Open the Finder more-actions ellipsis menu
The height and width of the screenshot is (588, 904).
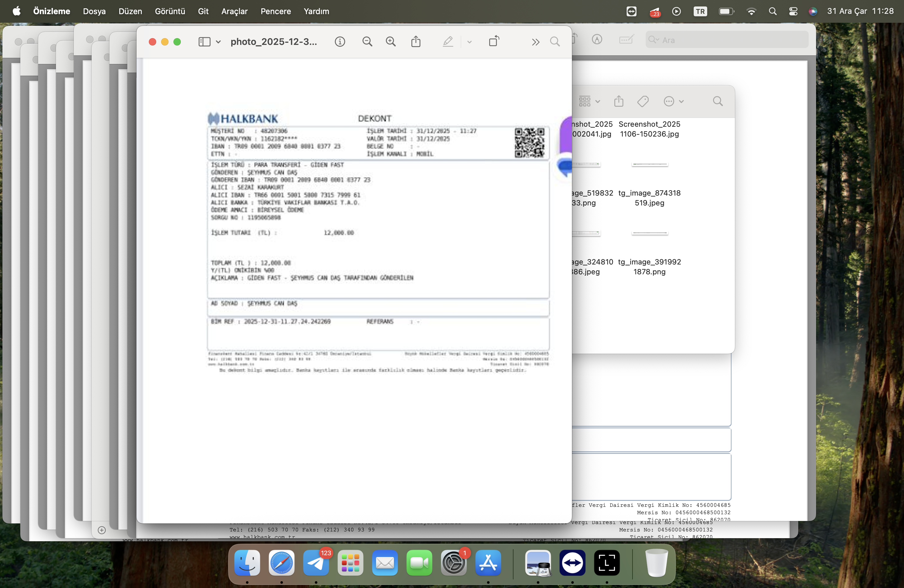click(x=673, y=101)
